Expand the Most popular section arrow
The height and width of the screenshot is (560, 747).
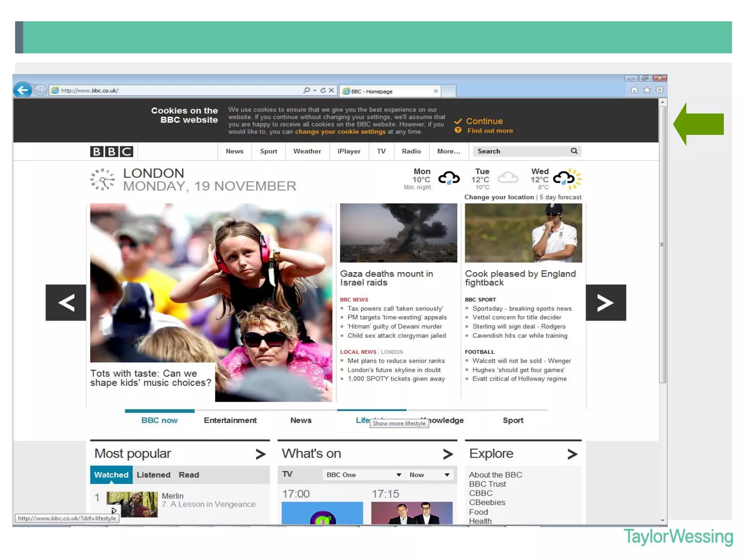pos(260,454)
